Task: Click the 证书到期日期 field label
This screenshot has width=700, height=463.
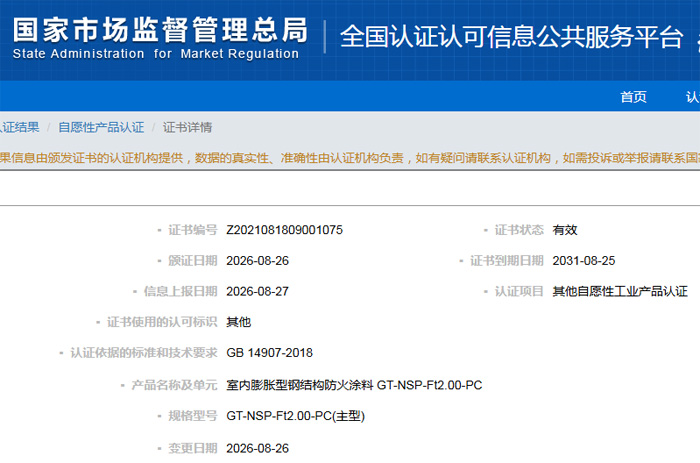Action: (507, 261)
